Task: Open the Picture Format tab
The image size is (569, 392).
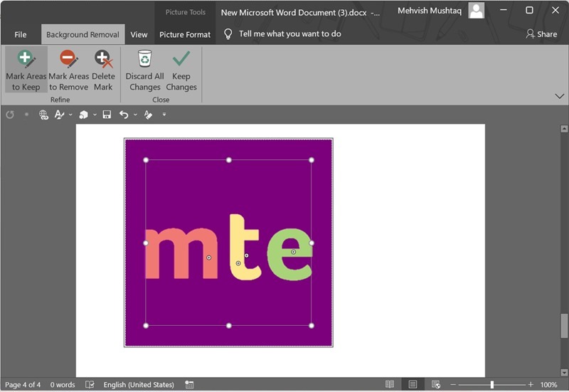Action: pos(185,34)
